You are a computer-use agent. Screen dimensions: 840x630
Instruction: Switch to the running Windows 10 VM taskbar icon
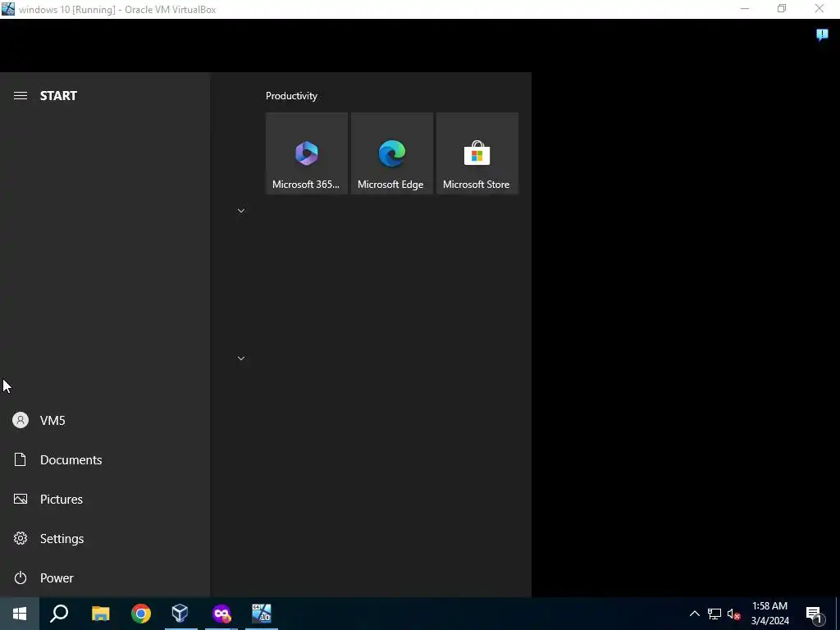point(262,614)
